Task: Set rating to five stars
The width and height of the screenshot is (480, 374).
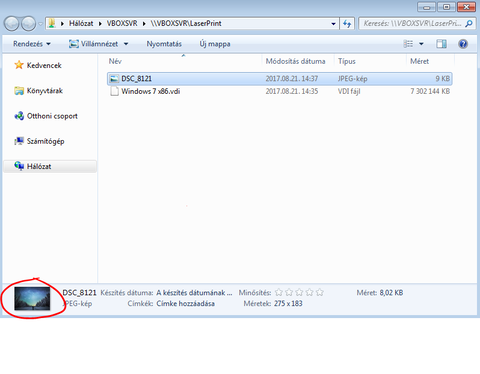Action: tap(320, 293)
